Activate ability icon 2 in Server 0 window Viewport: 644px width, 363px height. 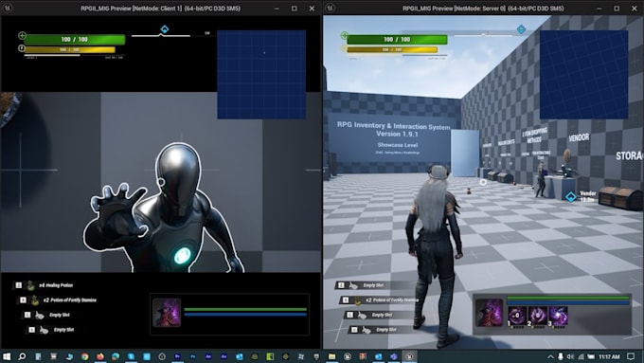click(x=537, y=317)
